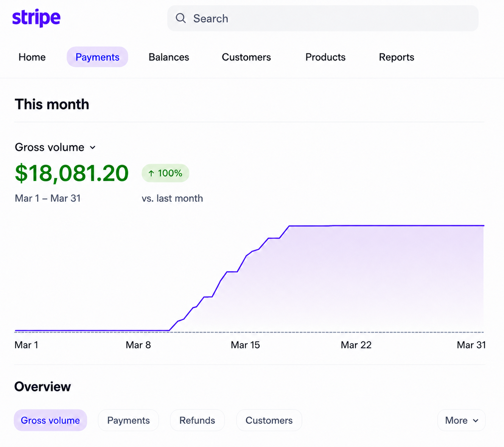The height and width of the screenshot is (447, 504).
Task: Click the Mar 15 chart axis marker
Action: [x=245, y=345]
